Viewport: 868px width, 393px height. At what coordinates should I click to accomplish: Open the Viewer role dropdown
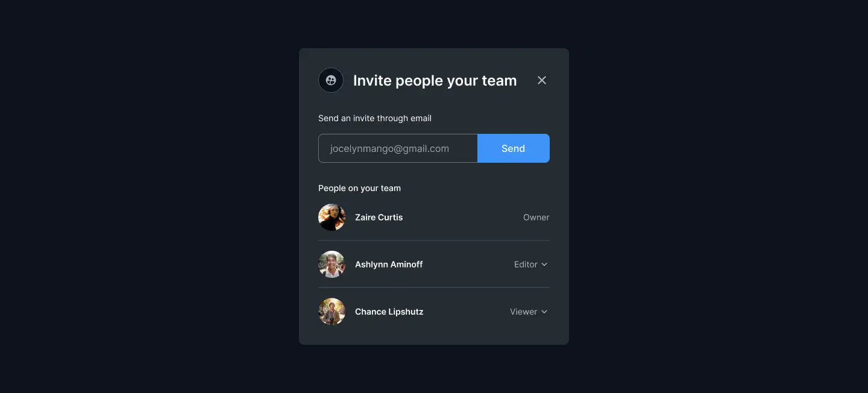click(x=529, y=312)
